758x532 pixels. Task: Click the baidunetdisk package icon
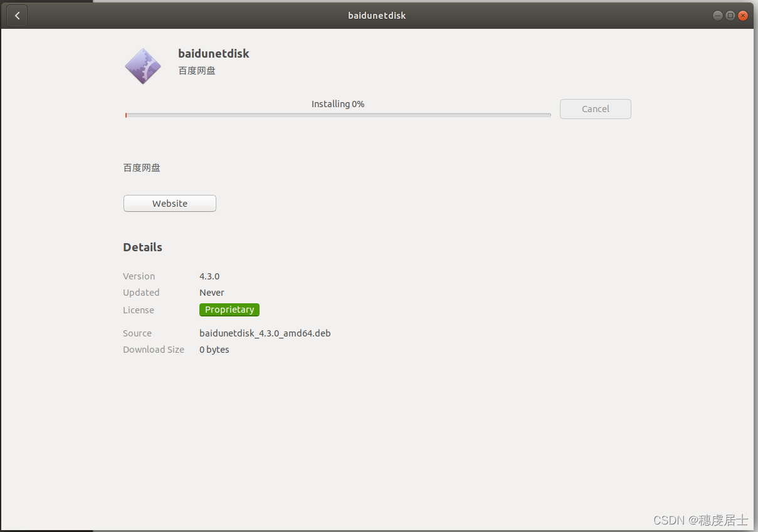(143, 66)
